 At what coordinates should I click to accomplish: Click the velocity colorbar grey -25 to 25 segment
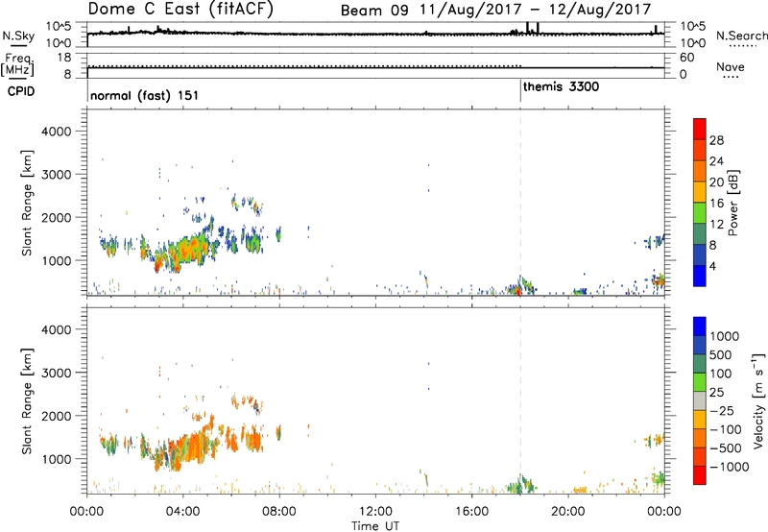click(700, 401)
